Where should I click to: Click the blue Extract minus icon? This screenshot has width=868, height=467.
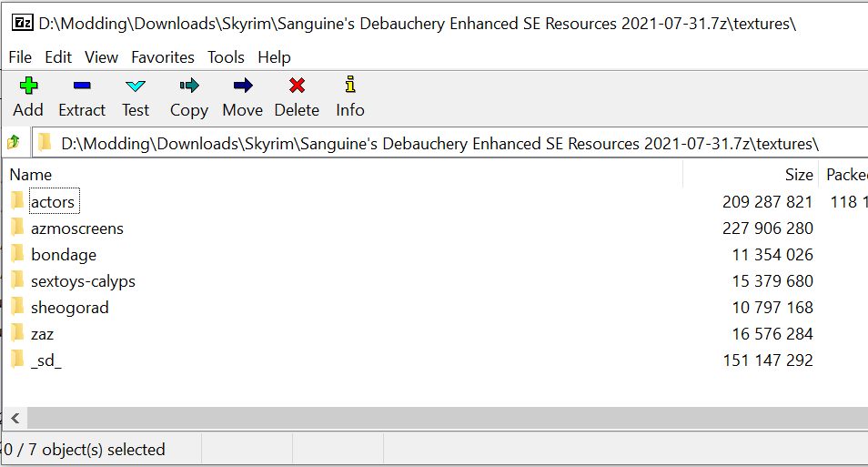click(x=82, y=86)
